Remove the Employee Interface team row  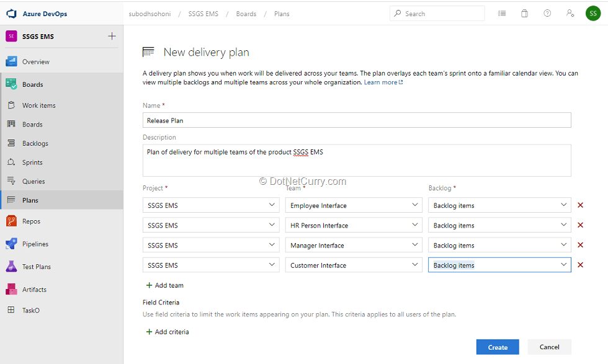pyautogui.click(x=581, y=205)
